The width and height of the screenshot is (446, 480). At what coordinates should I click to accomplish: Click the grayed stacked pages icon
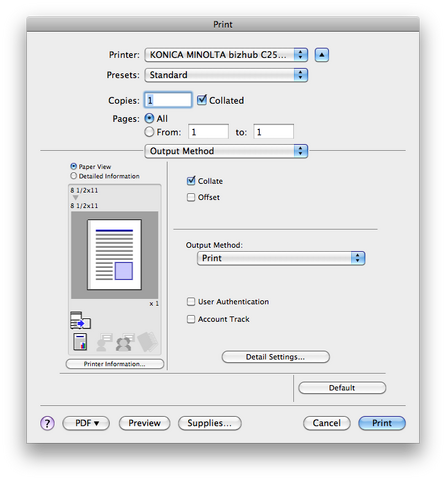click(148, 341)
